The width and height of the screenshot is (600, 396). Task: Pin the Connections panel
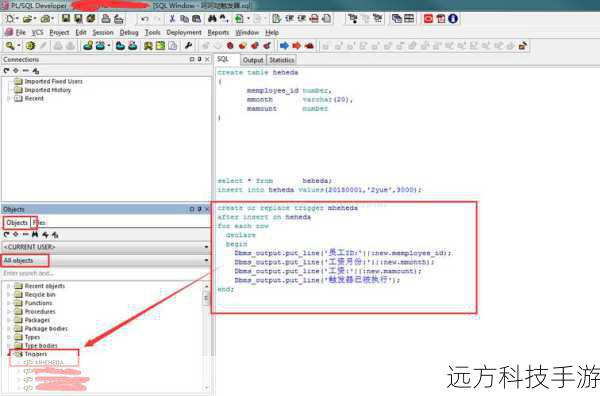[x=199, y=59]
